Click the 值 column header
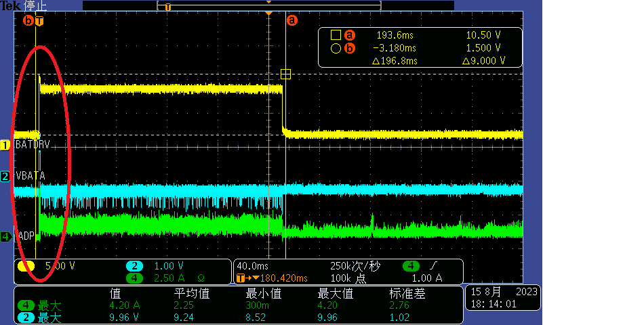The width and height of the screenshot is (644, 325). click(115, 293)
